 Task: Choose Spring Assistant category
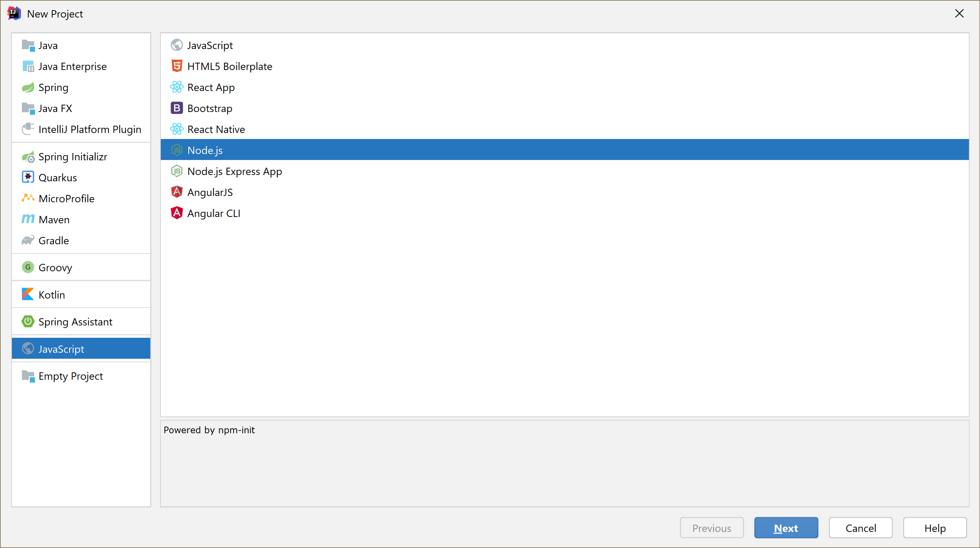pyautogui.click(x=81, y=322)
